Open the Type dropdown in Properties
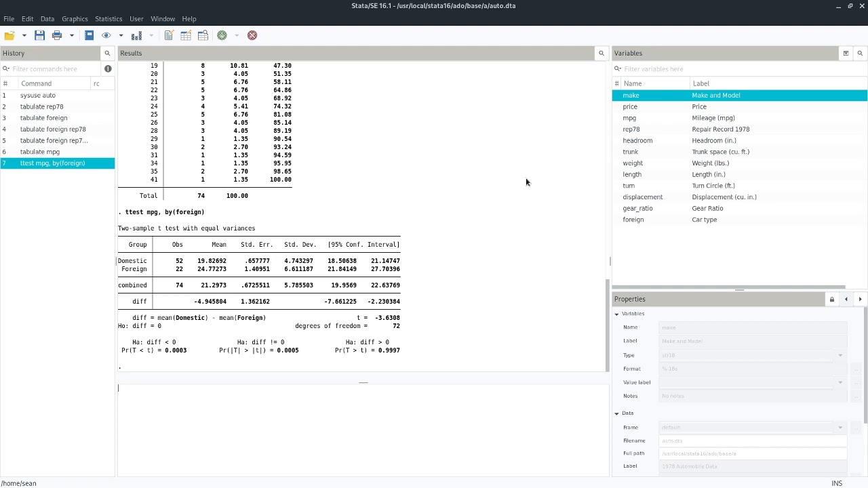The width and height of the screenshot is (868, 488). (x=840, y=355)
